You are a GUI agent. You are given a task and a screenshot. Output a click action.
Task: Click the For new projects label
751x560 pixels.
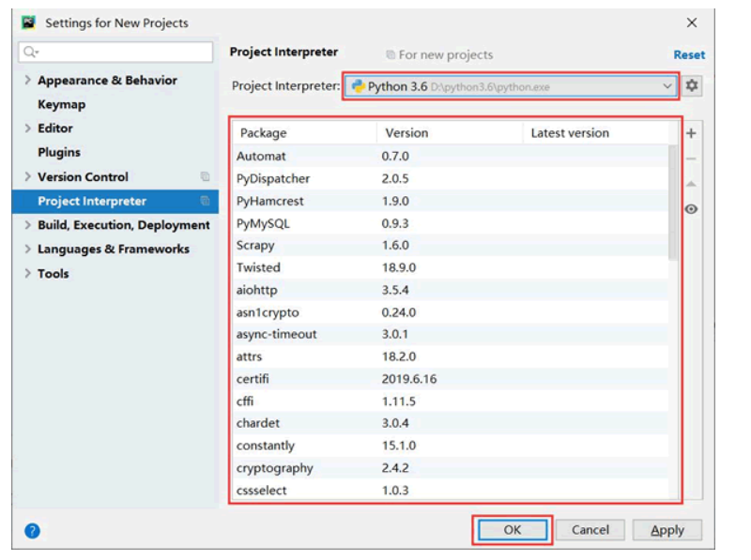pyautogui.click(x=445, y=55)
